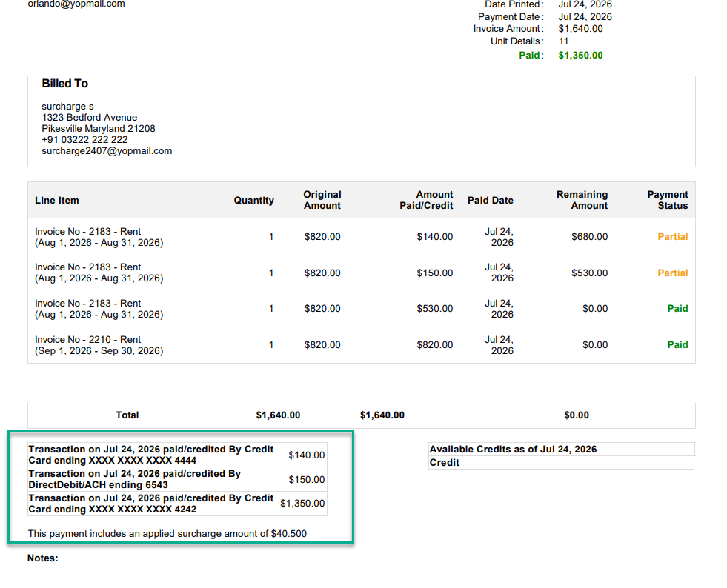Click the Payment Status column header
The width and height of the screenshot is (727, 588).
point(668,200)
